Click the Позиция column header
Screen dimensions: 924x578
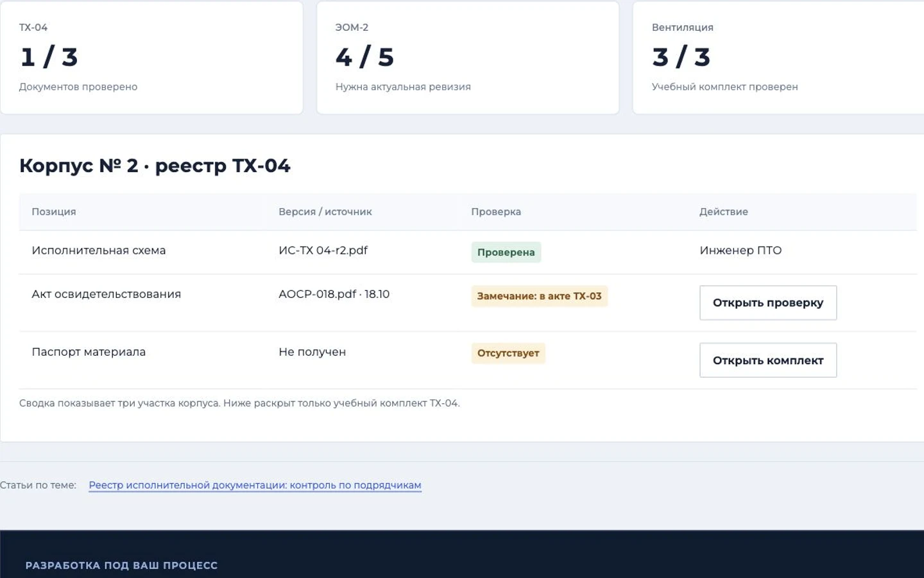54,212
